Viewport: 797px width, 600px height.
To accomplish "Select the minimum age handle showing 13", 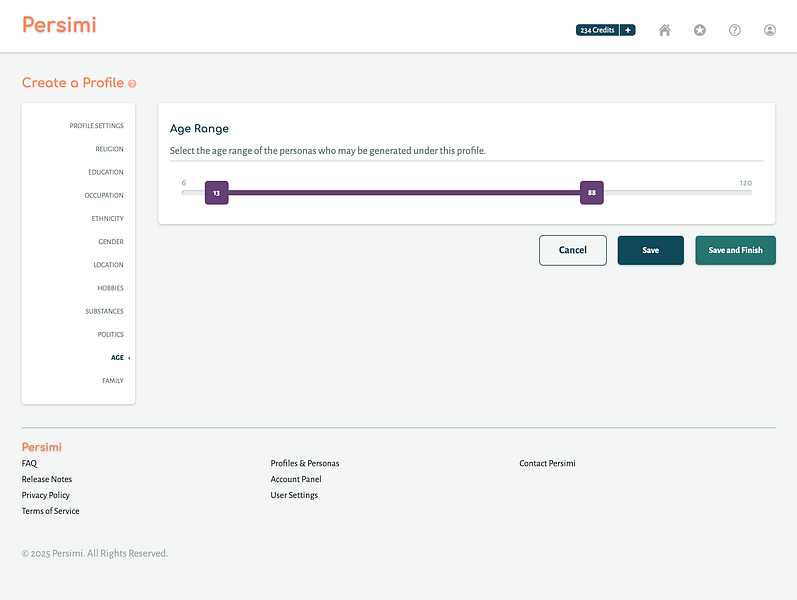I will (217, 193).
